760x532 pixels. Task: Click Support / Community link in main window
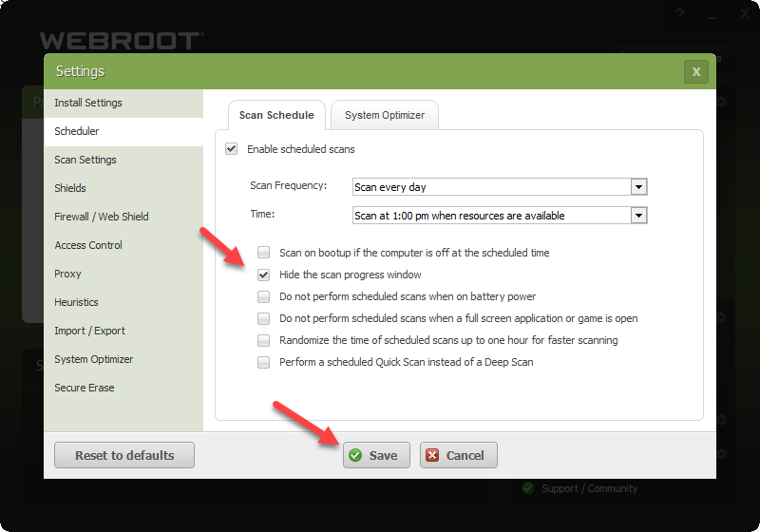coord(589,488)
